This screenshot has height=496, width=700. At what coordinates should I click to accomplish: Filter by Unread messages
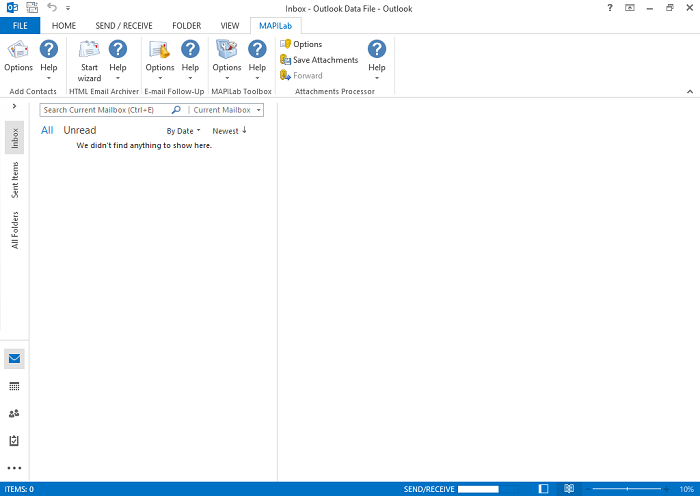coord(80,130)
